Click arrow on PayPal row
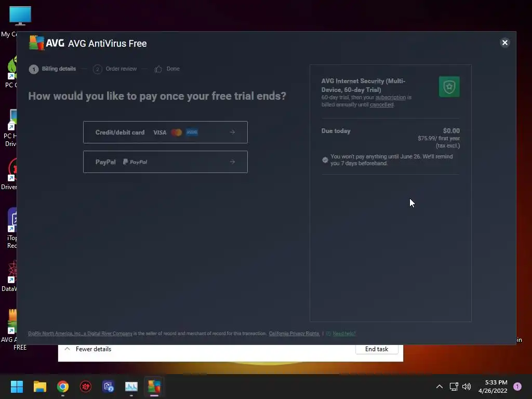Image resolution: width=532 pixels, height=399 pixels. pos(232,162)
